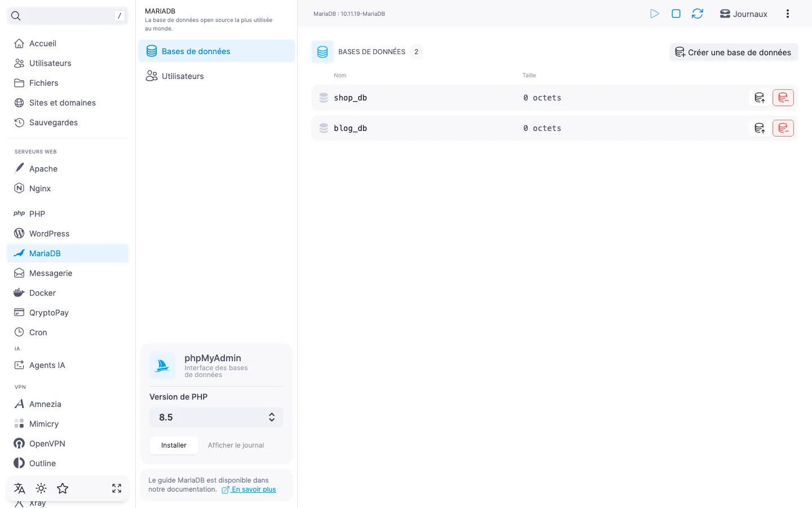Screen dimensions: 812x508
Task: Open language translation icon in the bottom toolbar
Action: coord(20,488)
